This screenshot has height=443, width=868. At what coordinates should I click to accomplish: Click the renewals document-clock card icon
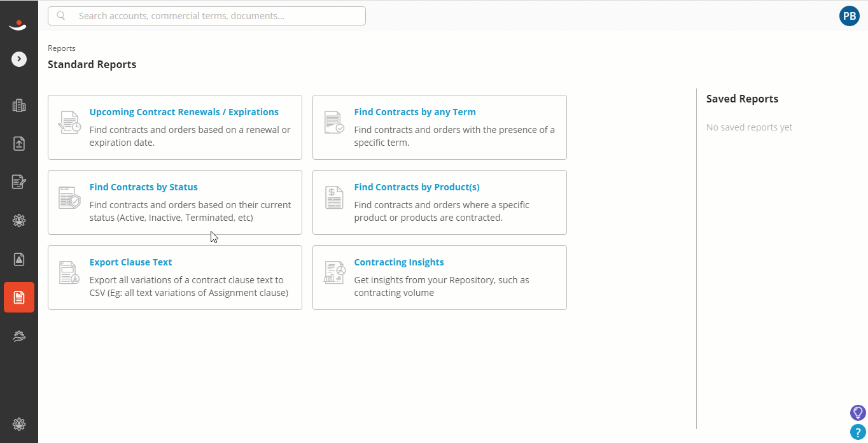pos(69,122)
